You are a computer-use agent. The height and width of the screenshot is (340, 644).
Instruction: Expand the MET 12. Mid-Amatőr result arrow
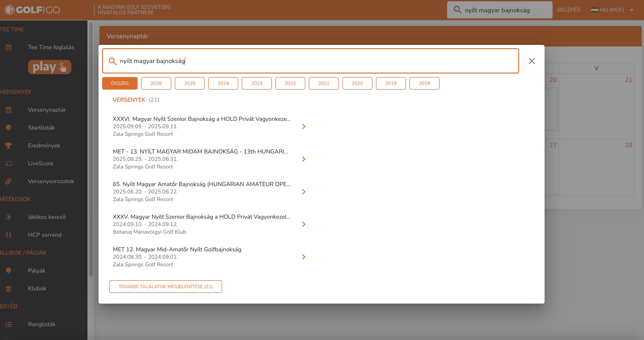303,257
